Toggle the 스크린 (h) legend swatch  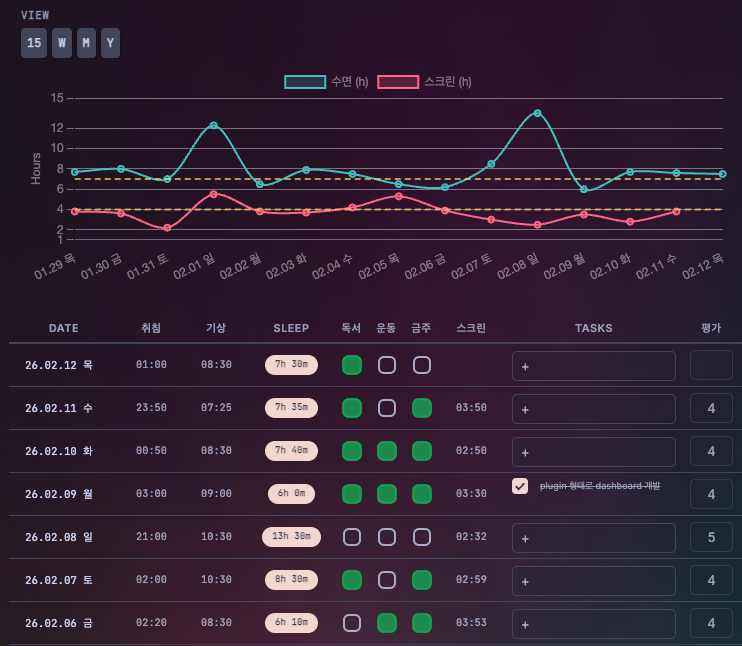[398, 82]
